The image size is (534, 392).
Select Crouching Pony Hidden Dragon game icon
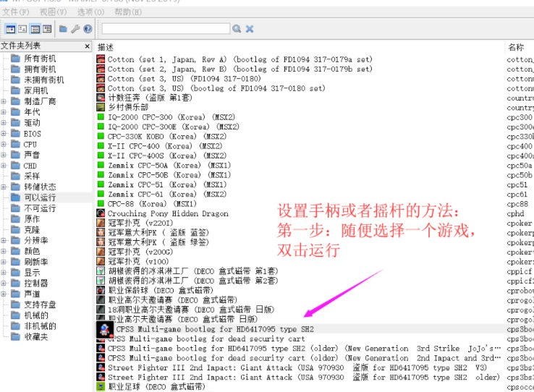[101, 213]
